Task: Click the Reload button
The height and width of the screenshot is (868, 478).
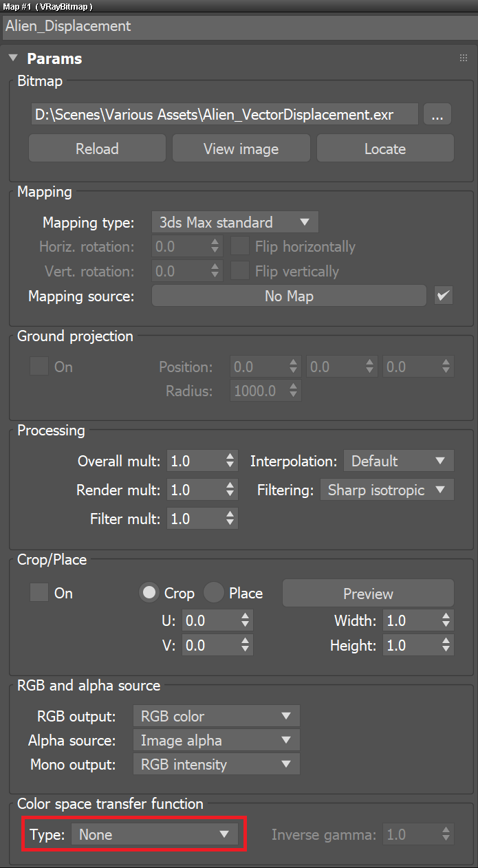Action: [96, 148]
